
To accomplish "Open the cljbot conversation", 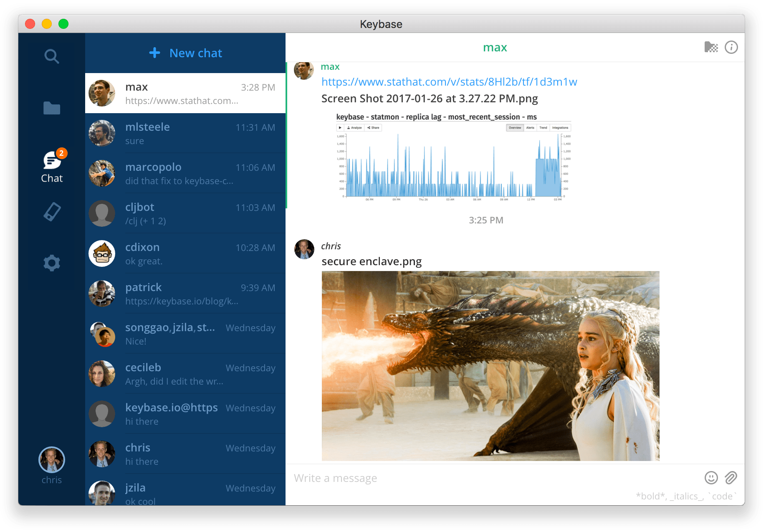I will click(185, 213).
